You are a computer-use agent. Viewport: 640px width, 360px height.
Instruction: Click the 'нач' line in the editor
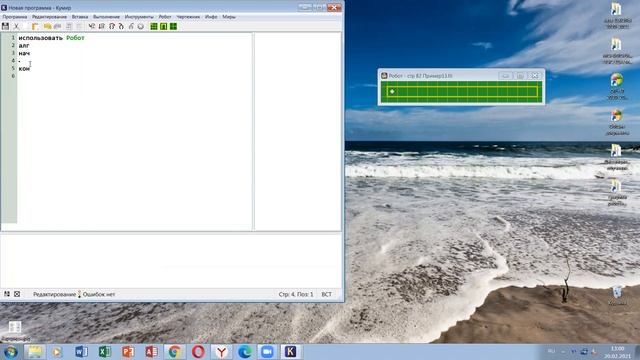pyautogui.click(x=24, y=53)
